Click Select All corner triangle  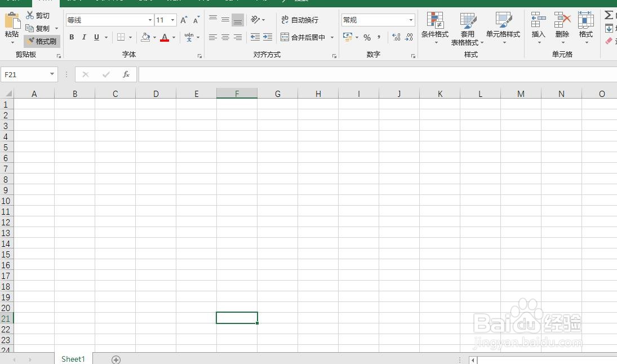click(7, 94)
